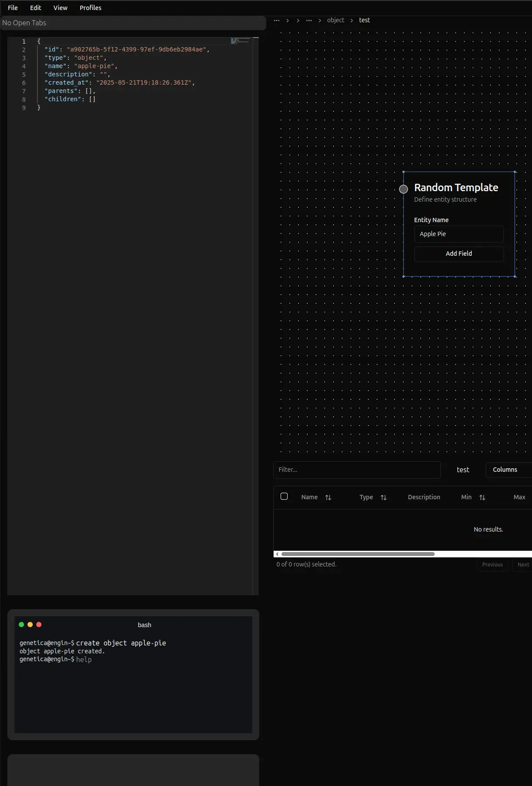Click the 'object' breadcrumb item
This screenshot has width=532, height=786.
[x=336, y=20]
